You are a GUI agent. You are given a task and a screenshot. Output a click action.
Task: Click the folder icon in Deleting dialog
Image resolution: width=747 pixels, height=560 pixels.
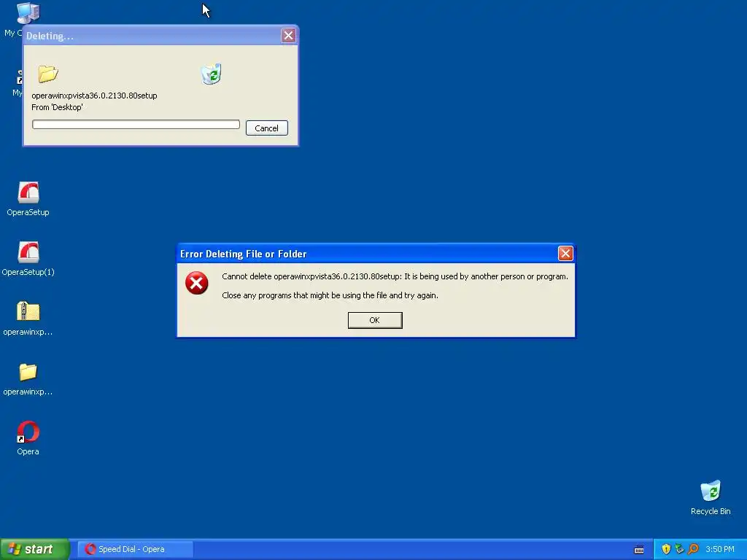48,74
